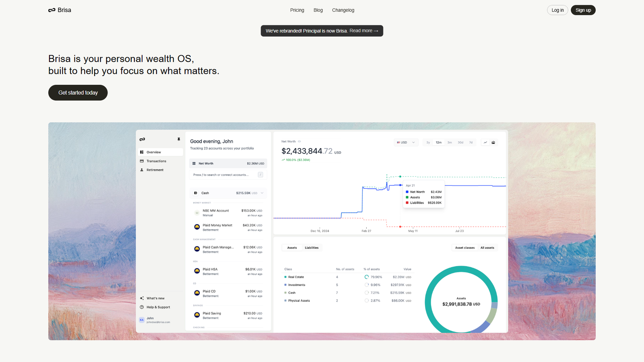This screenshot has height=362, width=644.
Task: Click the Plaid Money Market Betterment icon
Action: click(197, 227)
